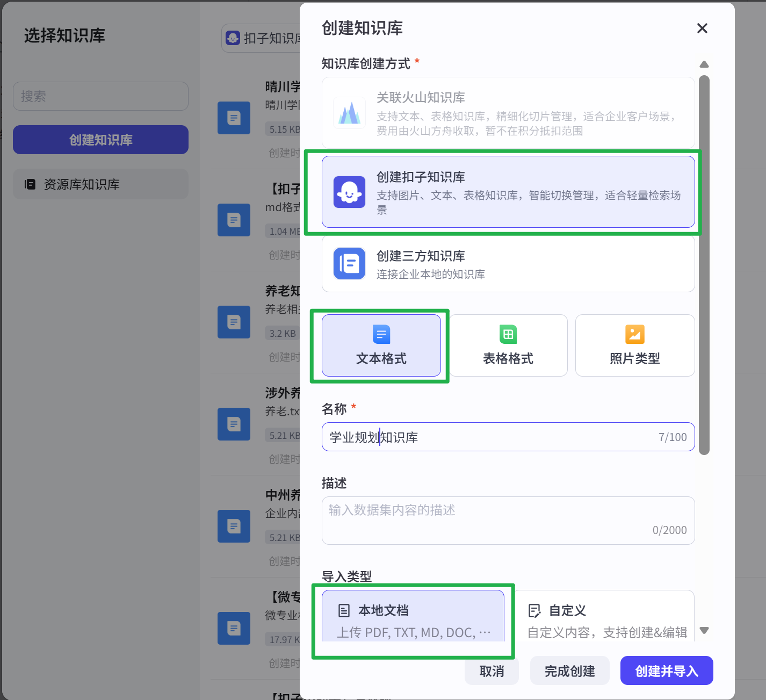Cancel with the 取消 button
The image size is (766, 700).
point(492,670)
